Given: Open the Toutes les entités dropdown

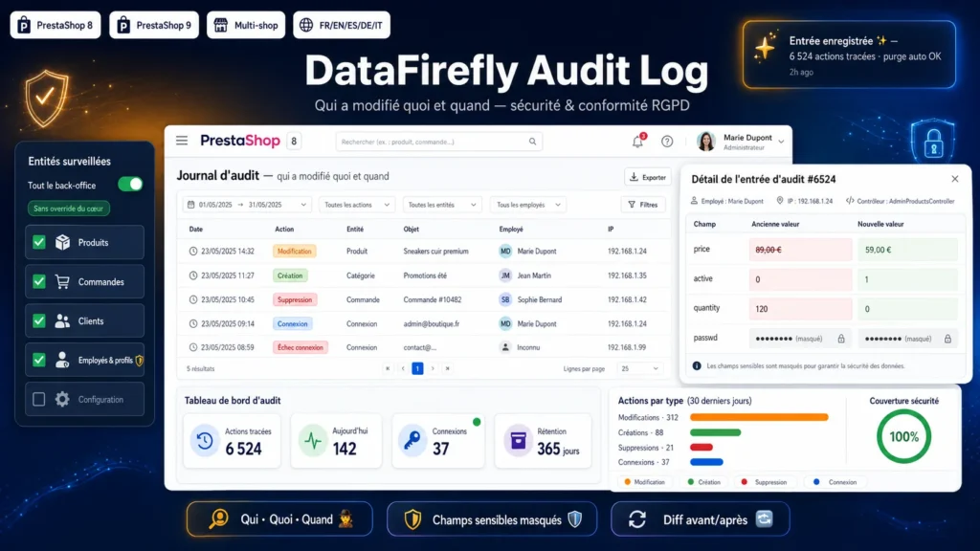Looking at the screenshot, I should 442,205.
